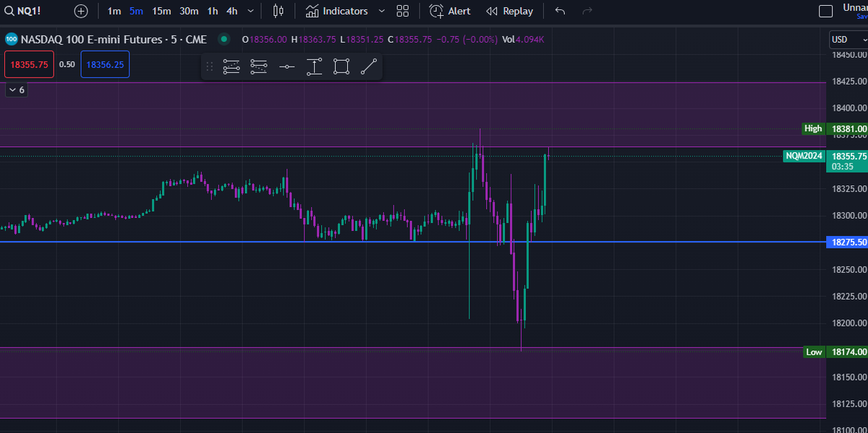This screenshot has height=433, width=868.
Task: Switch chart to 15m interval
Action: [x=161, y=11]
